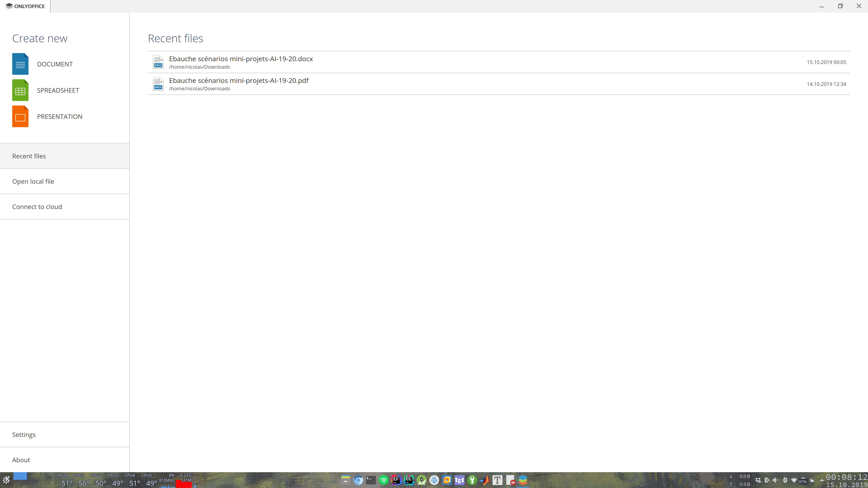Click the blue DOCUMENT file icon

[20, 64]
